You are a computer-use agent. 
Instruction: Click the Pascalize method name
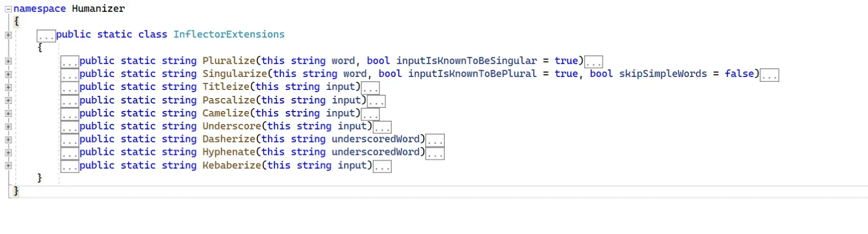click(229, 100)
